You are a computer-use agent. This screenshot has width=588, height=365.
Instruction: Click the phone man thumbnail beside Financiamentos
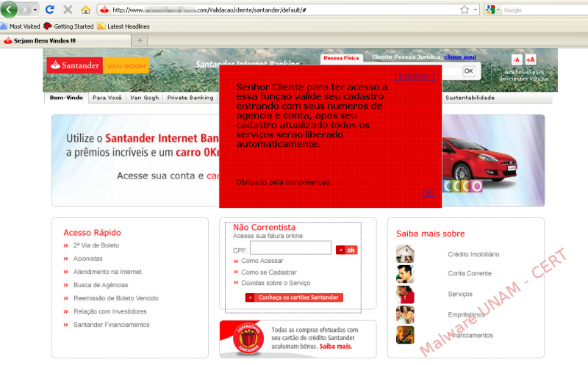click(x=405, y=335)
